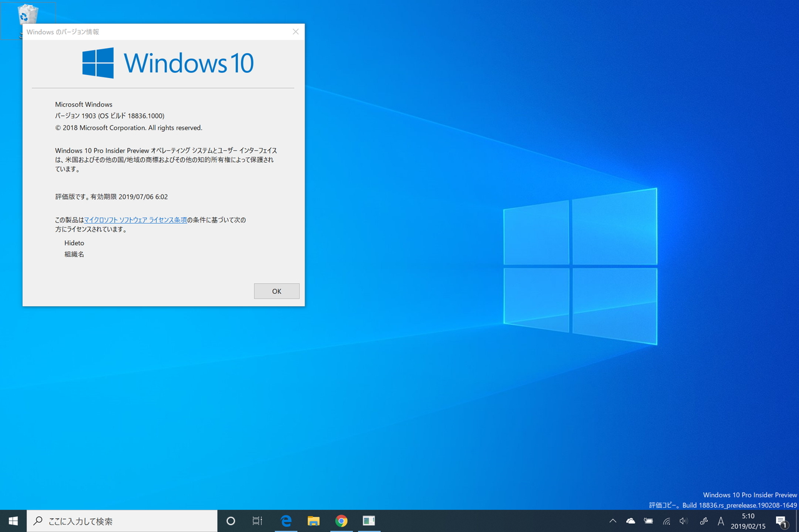
Task: Open File Explorer from the taskbar
Action: point(313,521)
